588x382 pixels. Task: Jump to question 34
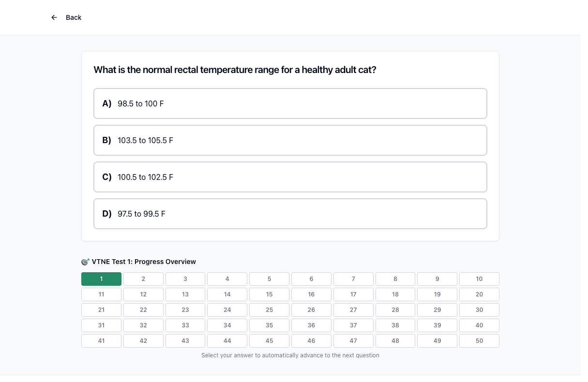(x=227, y=325)
